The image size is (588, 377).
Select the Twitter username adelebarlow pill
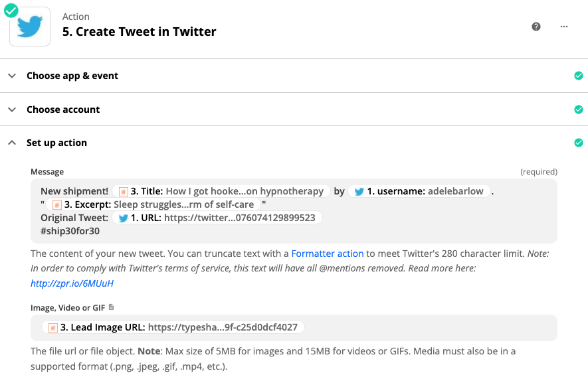pyautogui.click(x=419, y=191)
